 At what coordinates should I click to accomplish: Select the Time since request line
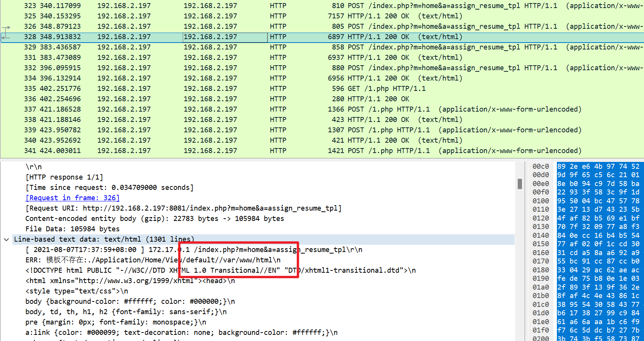click(109, 188)
